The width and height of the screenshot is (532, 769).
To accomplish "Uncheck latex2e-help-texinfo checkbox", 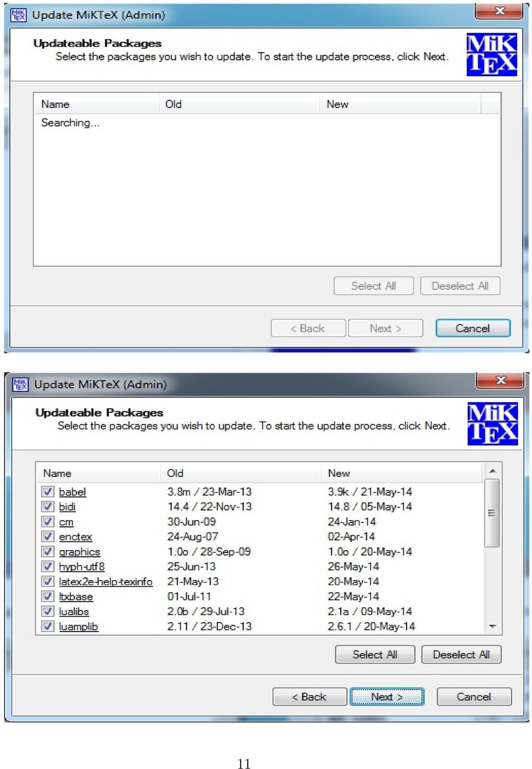I will [x=48, y=581].
